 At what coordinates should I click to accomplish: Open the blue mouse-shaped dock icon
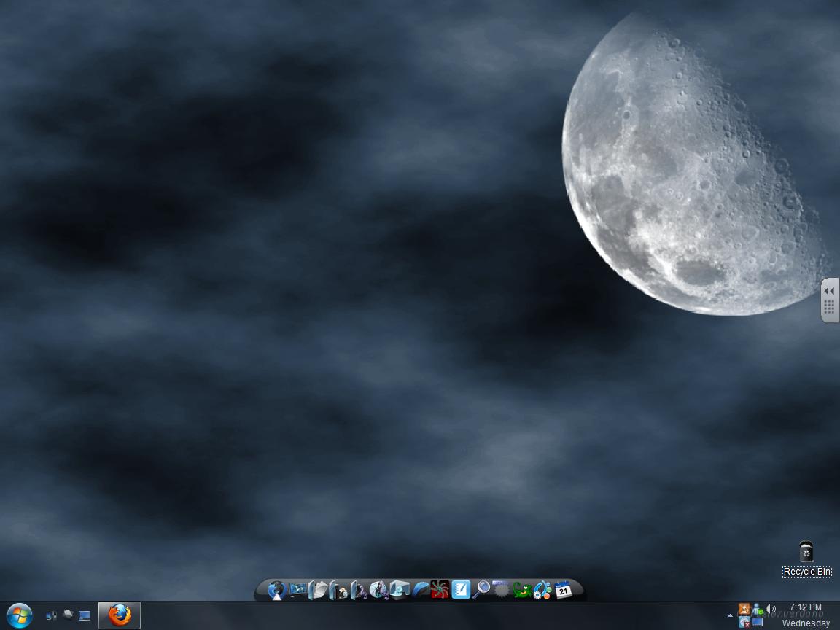tap(420, 589)
